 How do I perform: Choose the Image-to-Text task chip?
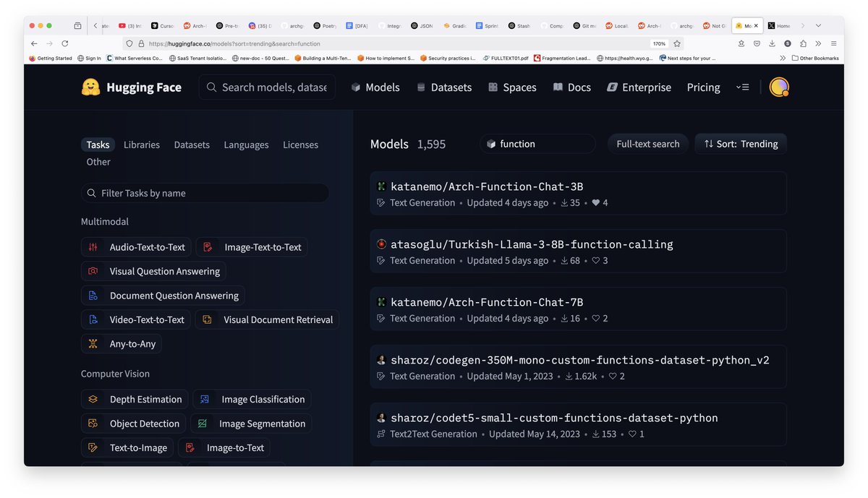224,447
